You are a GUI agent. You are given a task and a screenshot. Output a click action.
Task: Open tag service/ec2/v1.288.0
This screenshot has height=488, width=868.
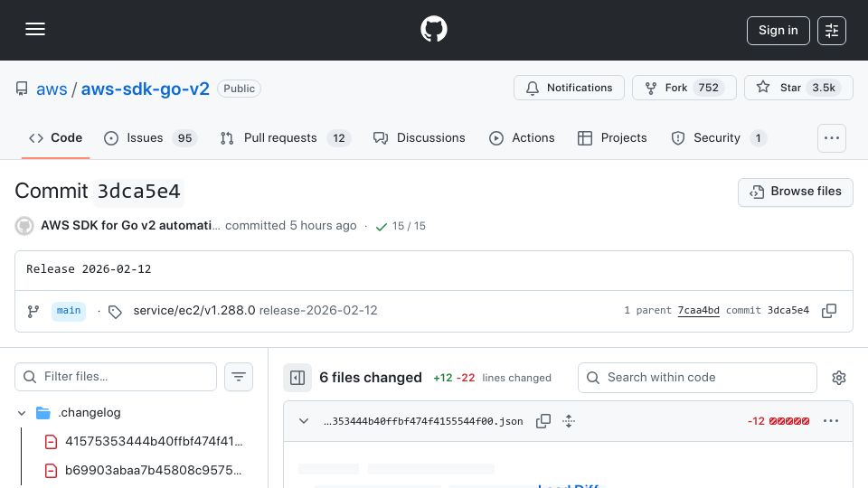[x=193, y=310]
